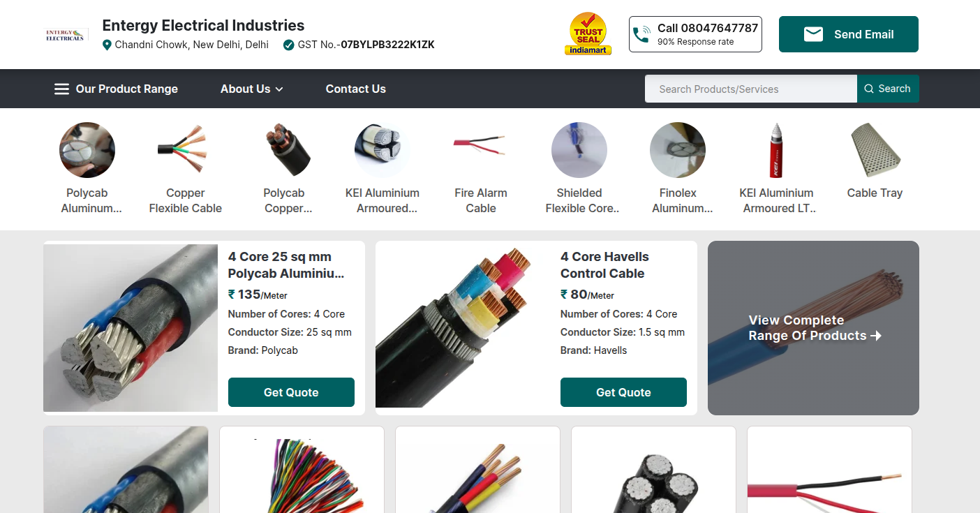Click the Entergy Electricals company logo
Image resolution: width=980 pixels, height=513 pixels.
click(x=66, y=34)
